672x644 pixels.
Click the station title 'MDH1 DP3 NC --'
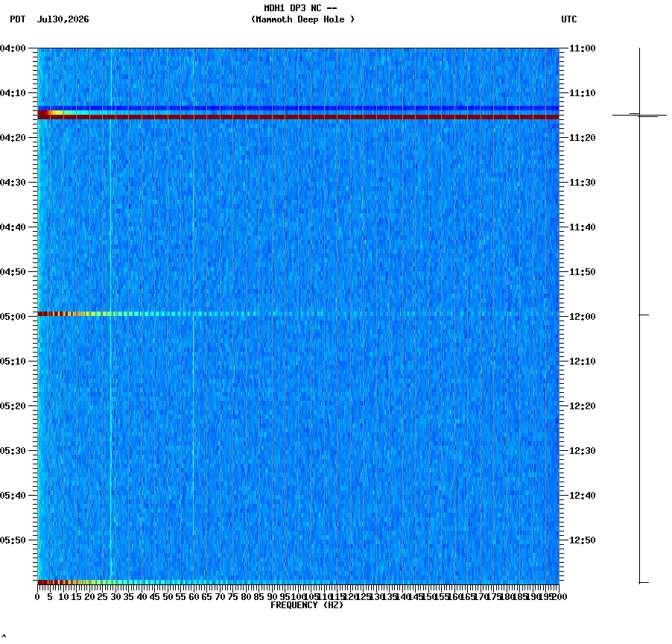(300, 8)
